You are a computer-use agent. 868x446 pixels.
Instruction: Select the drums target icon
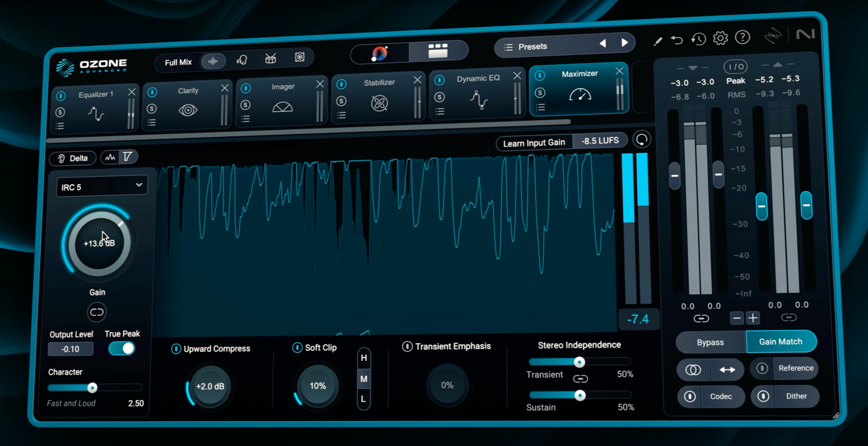click(271, 58)
